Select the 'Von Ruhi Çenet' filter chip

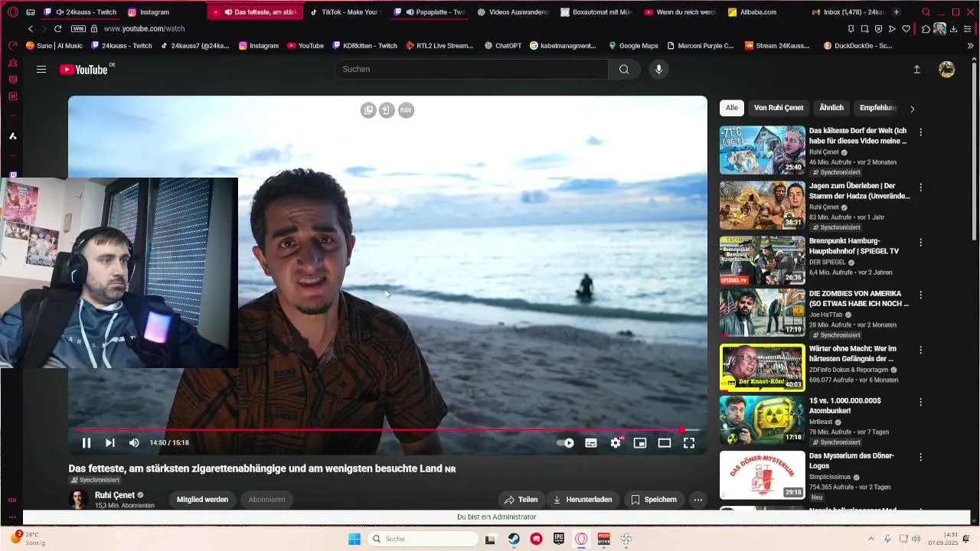pos(779,108)
